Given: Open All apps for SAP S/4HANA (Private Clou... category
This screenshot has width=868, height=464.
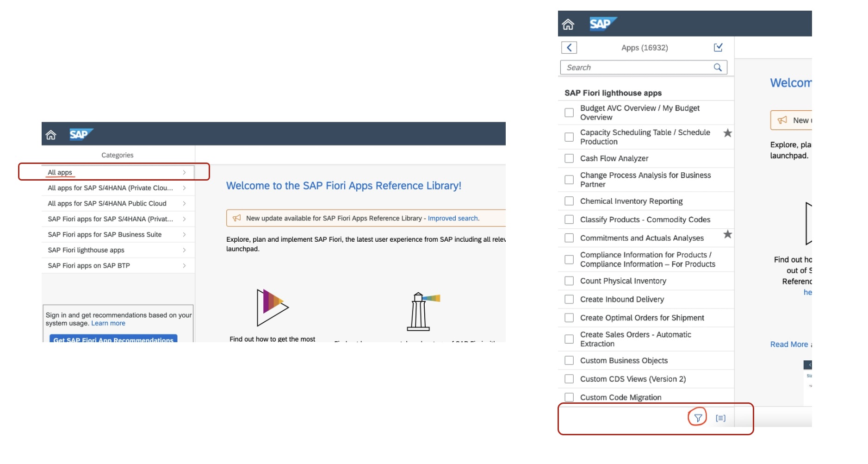Looking at the screenshot, I should (118, 188).
